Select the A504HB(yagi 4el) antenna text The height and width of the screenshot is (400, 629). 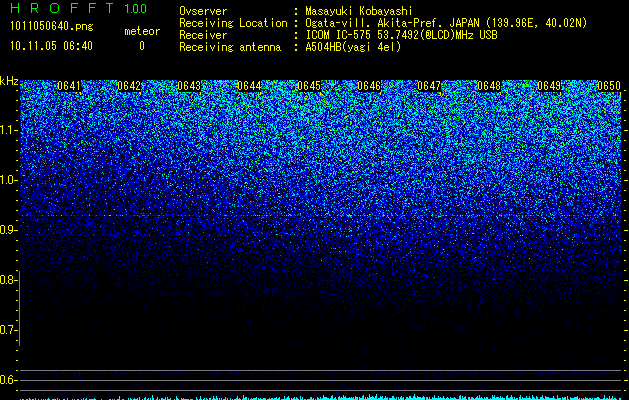[x=353, y=47]
